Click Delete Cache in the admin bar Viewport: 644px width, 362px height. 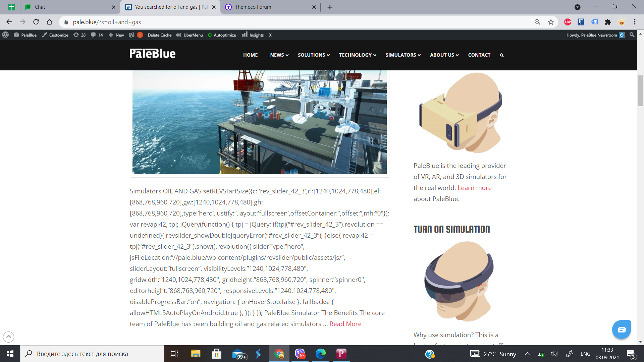point(159,35)
